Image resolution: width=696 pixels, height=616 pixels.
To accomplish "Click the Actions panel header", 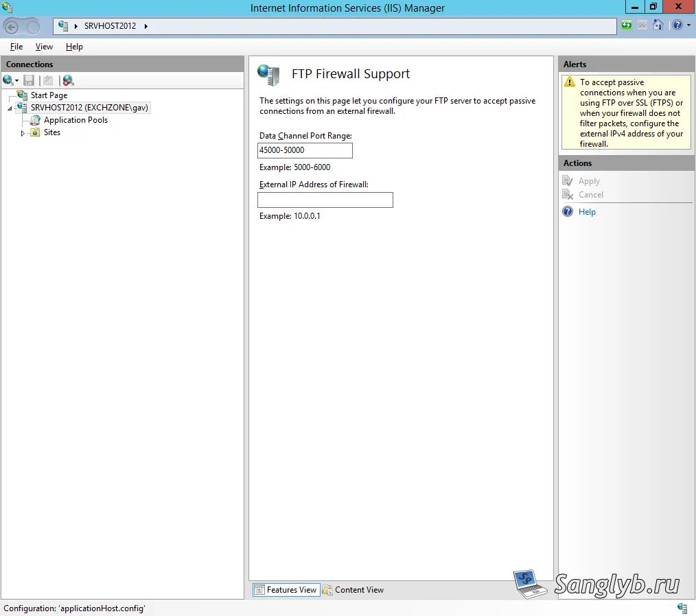I will pos(626,163).
